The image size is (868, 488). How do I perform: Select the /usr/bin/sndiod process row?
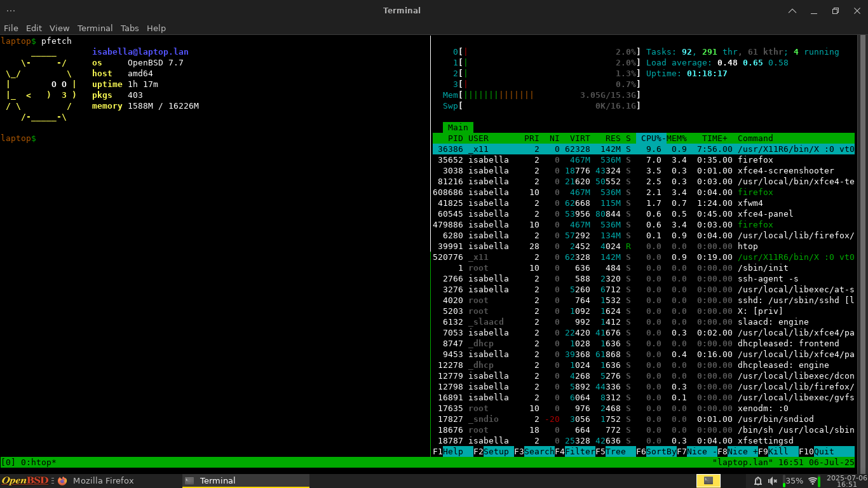pos(644,419)
